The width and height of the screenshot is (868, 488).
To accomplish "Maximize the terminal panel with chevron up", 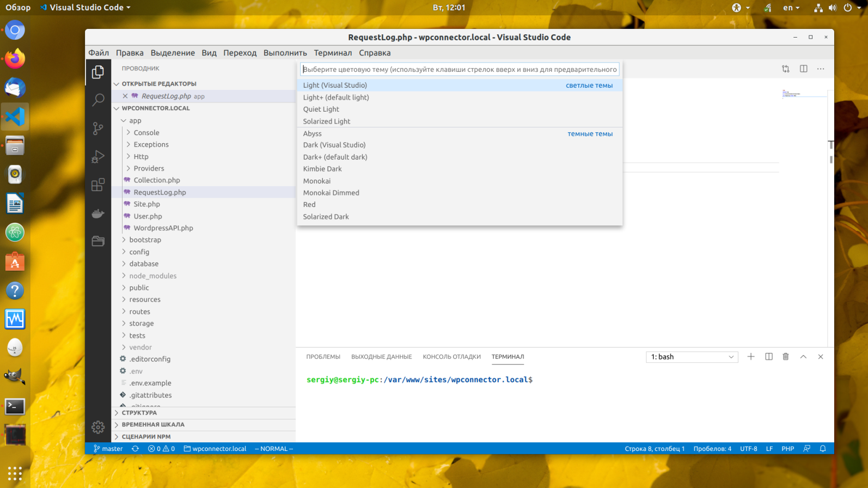I will [x=803, y=357].
